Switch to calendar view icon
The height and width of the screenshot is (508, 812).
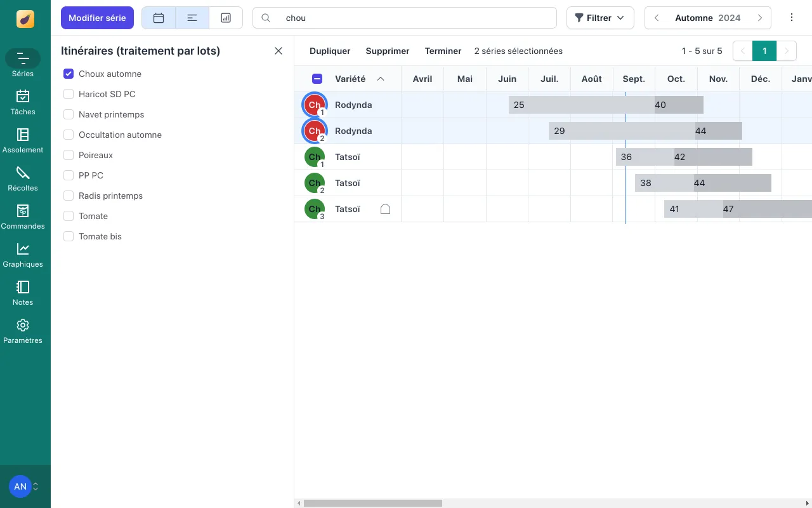159,18
